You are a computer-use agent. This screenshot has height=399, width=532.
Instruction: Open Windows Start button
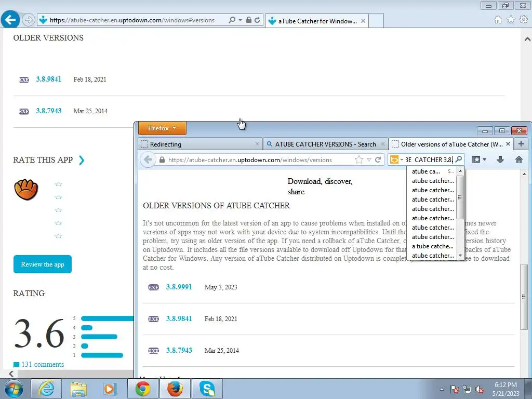point(14,389)
